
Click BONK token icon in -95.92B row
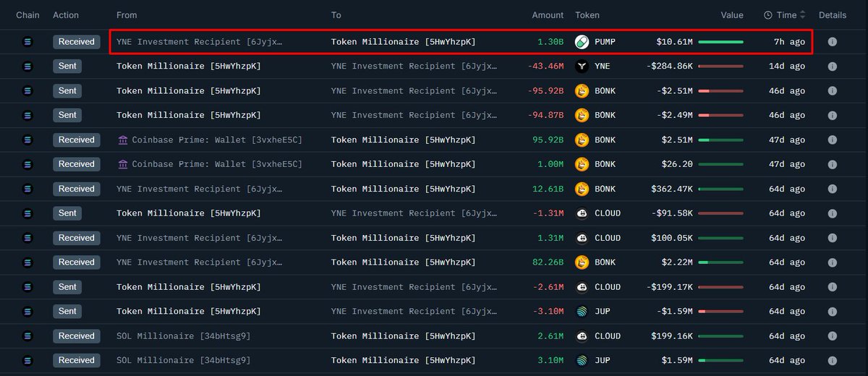click(x=582, y=91)
